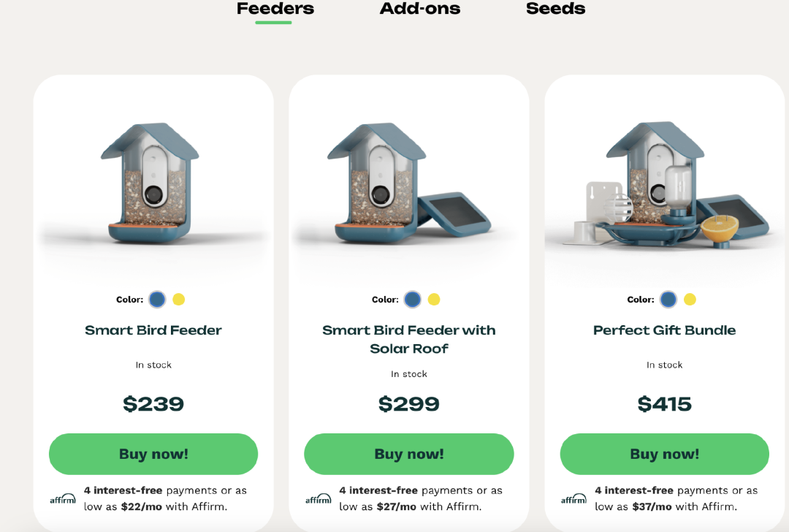
Task: Open the Smart Bird Feeder with Solar Roof title
Action: tap(409, 339)
